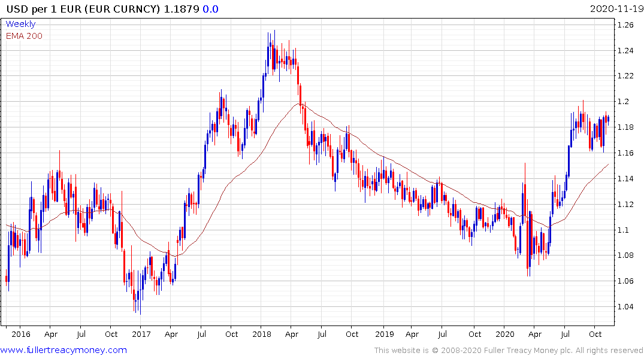Click the 1.24 price axis label
Viewport: 644px width, 359px height.
(x=625, y=51)
